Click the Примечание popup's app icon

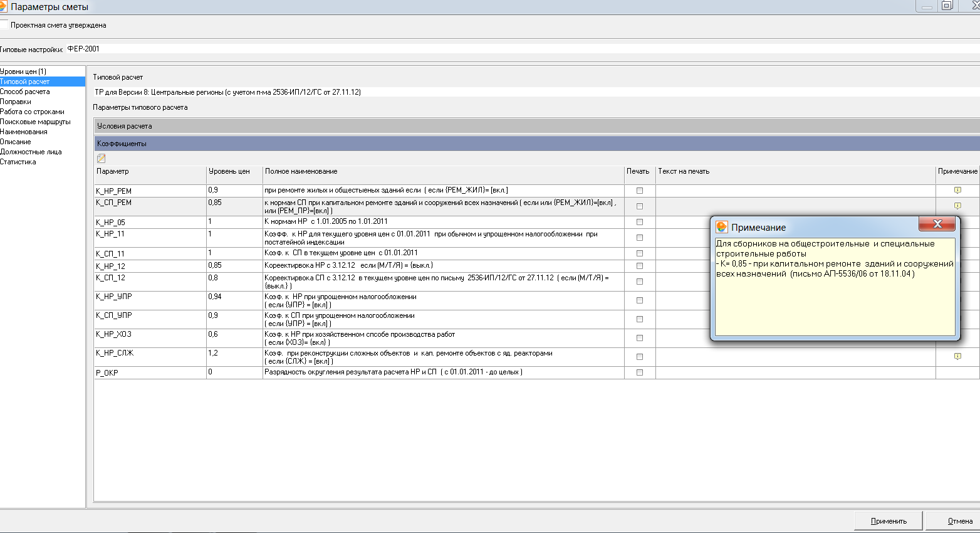(x=722, y=227)
